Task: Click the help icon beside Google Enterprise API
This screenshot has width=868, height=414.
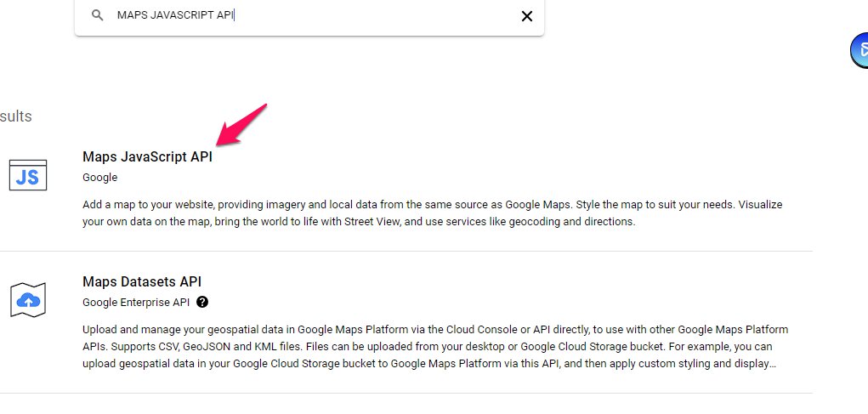Action: pyautogui.click(x=202, y=302)
